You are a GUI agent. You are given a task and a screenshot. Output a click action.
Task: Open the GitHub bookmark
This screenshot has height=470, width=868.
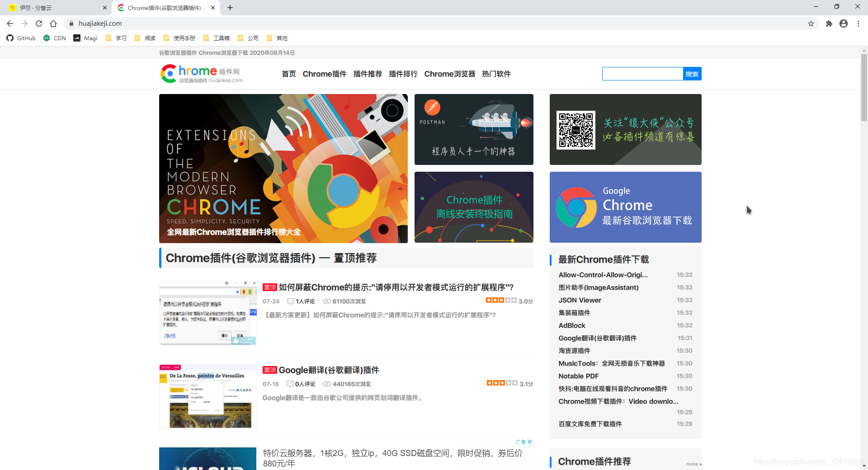tap(21, 38)
